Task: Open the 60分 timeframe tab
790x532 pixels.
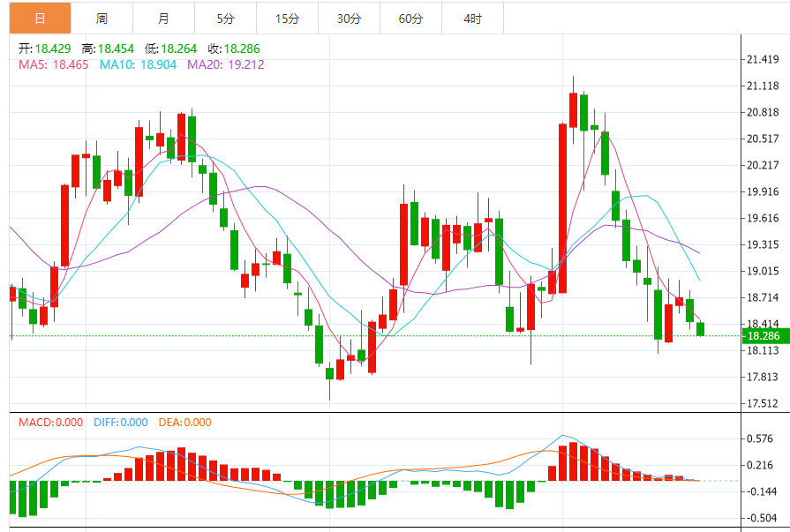Action: click(410, 19)
